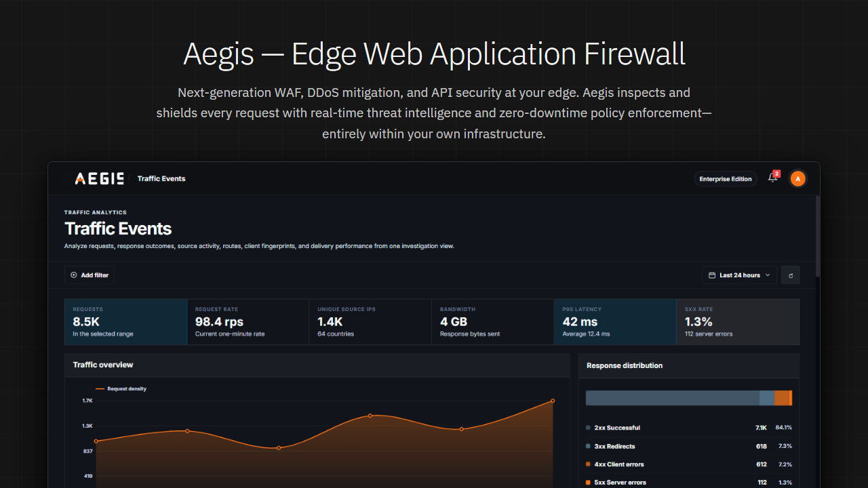Viewport: 868px width, 488px height.
Task: Click the Enterprise Edition badge
Action: click(x=726, y=179)
